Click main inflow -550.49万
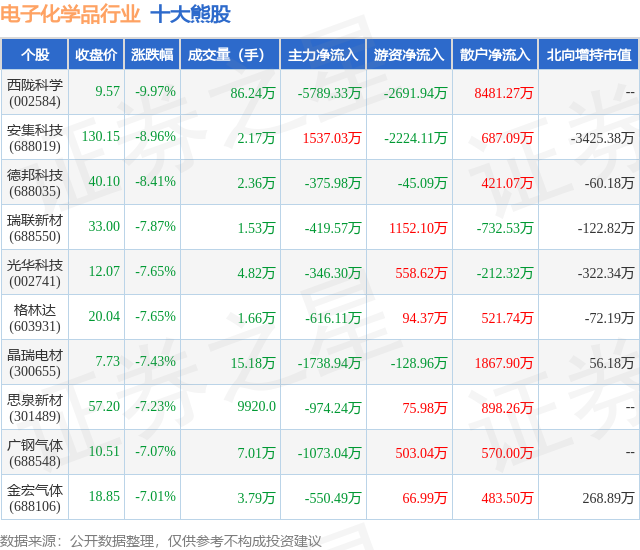640x550 pixels. click(333, 498)
